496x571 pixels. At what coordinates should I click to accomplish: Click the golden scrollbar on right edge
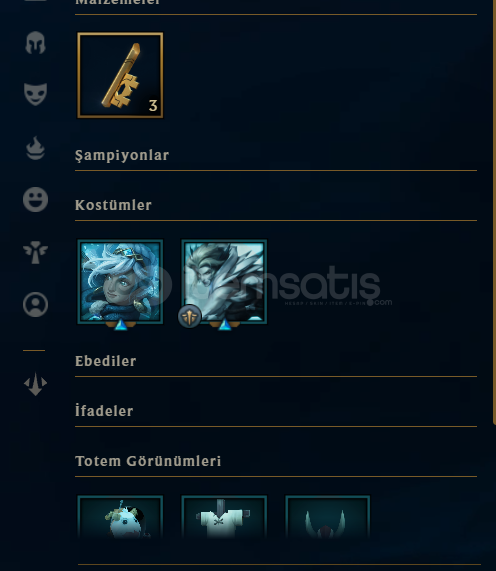(x=494, y=211)
